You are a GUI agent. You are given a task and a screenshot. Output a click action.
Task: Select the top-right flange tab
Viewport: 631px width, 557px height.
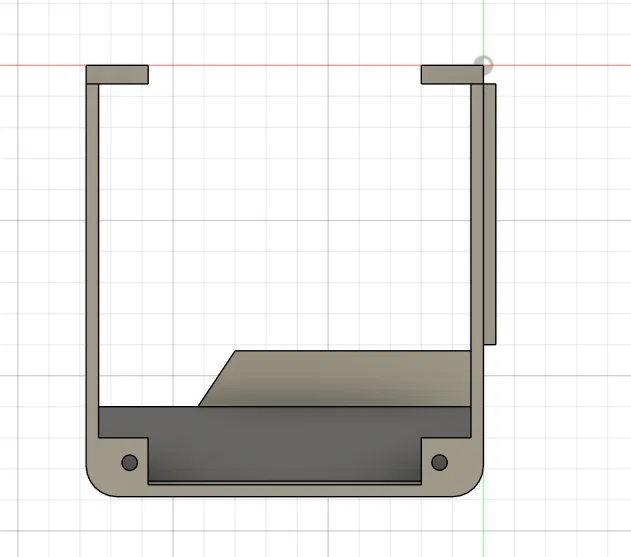(x=452, y=74)
